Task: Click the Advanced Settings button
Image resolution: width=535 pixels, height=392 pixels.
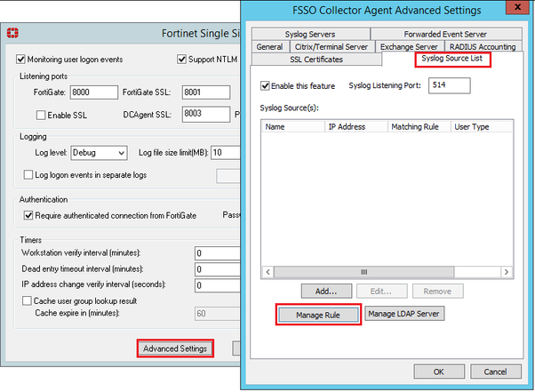Action: pos(175,348)
